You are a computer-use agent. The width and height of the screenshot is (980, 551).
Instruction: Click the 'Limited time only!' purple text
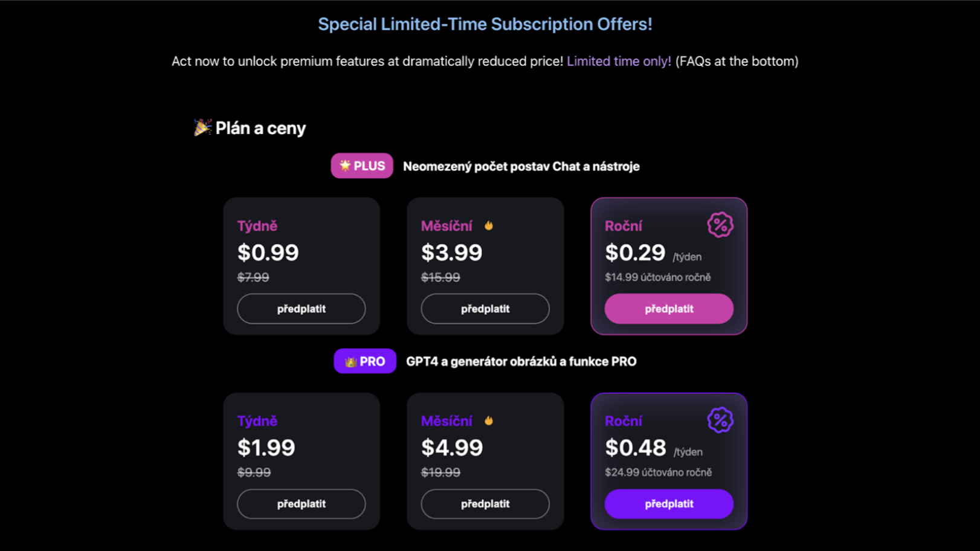click(619, 61)
